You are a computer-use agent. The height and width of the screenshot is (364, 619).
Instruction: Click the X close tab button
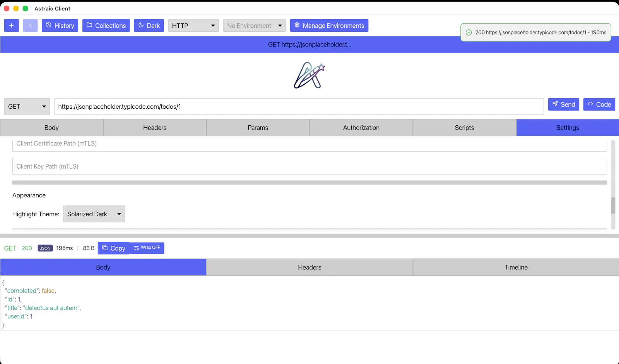pyautogui.click(x=30, y=26)
